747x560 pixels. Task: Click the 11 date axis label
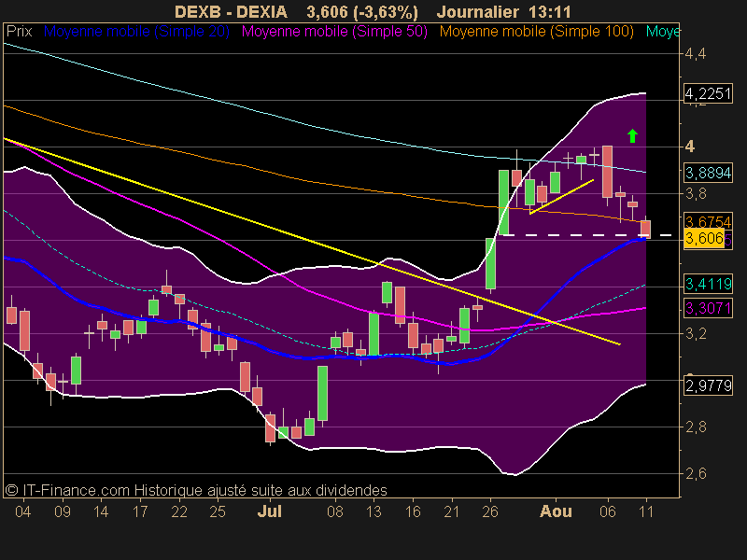tap(646, 511)
